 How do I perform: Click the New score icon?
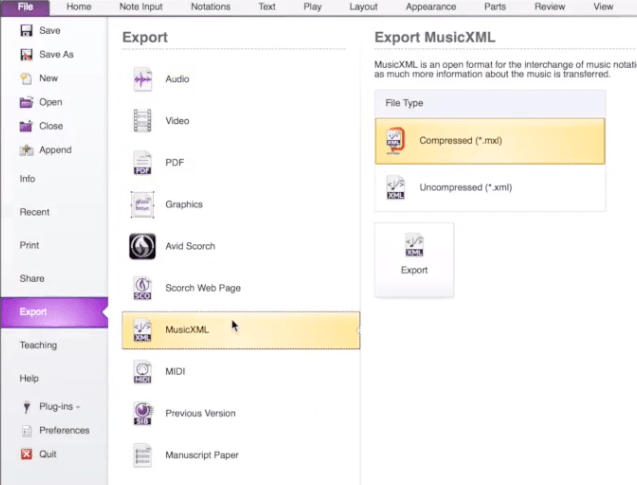[26, 78]
